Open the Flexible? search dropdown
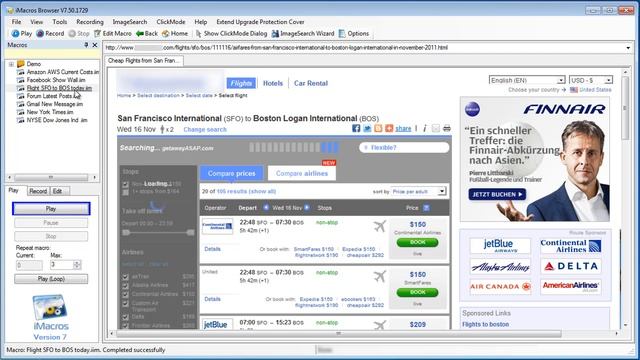Image resolution: width=640 pixels, height=360 pixels. (x=404, y=147)
